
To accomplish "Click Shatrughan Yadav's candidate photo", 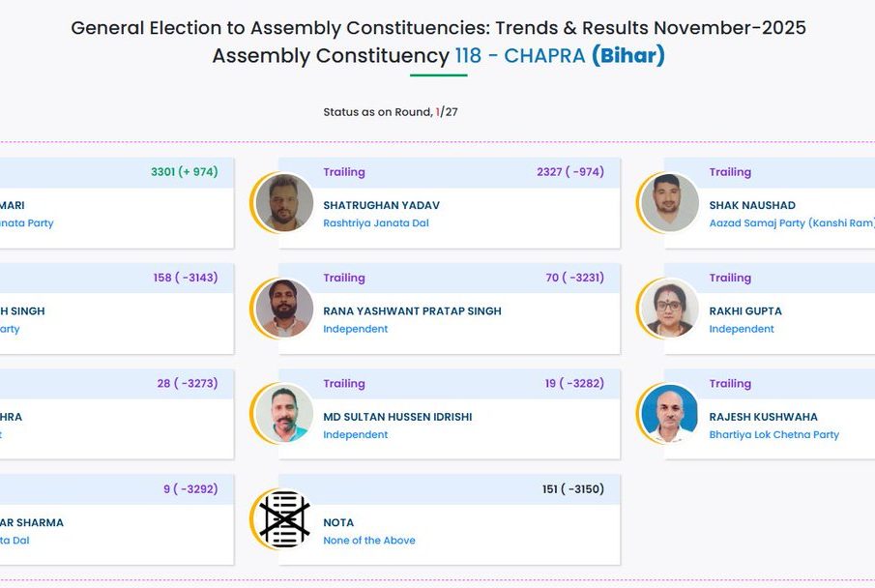I will 284,202.
